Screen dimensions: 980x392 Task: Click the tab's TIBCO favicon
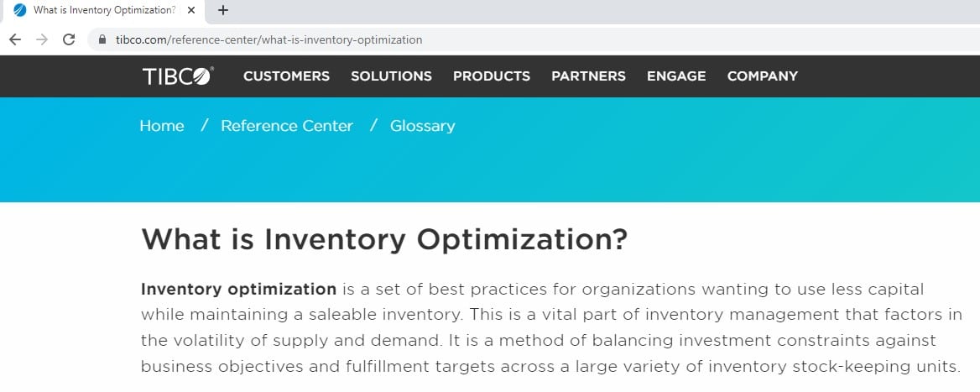[20, 10]
